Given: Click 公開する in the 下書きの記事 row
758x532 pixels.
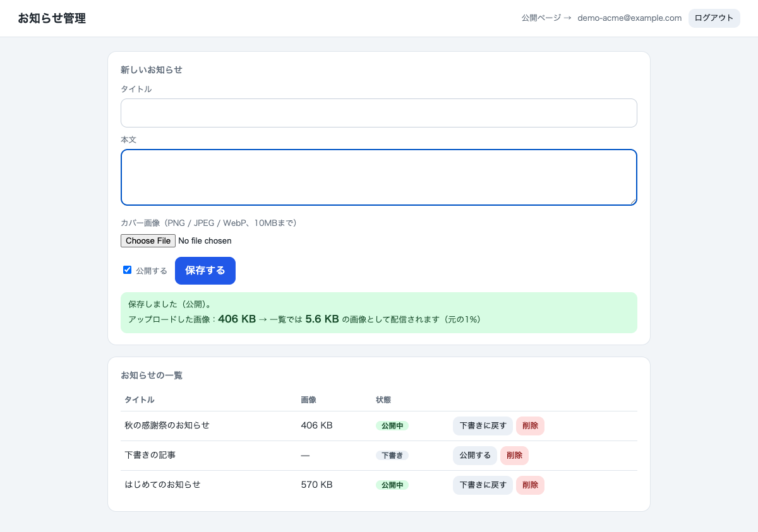Looking at the screenshot, I should (x=475, y=456).
